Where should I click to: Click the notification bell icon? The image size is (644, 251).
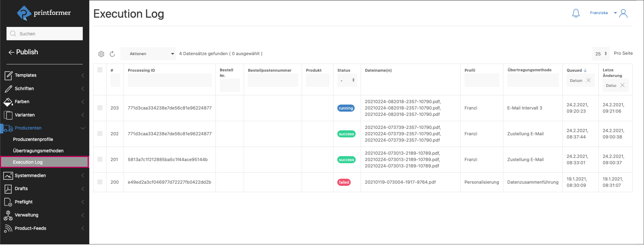(576, 13)
